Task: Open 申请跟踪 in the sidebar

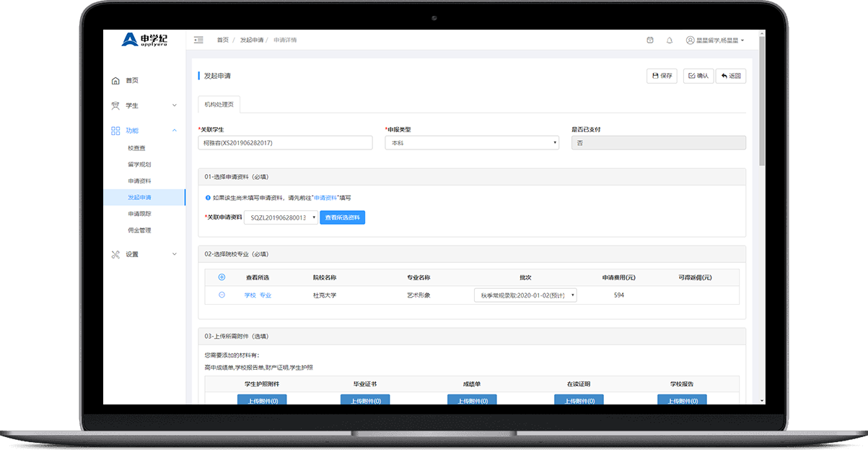Action: (139, 214)
